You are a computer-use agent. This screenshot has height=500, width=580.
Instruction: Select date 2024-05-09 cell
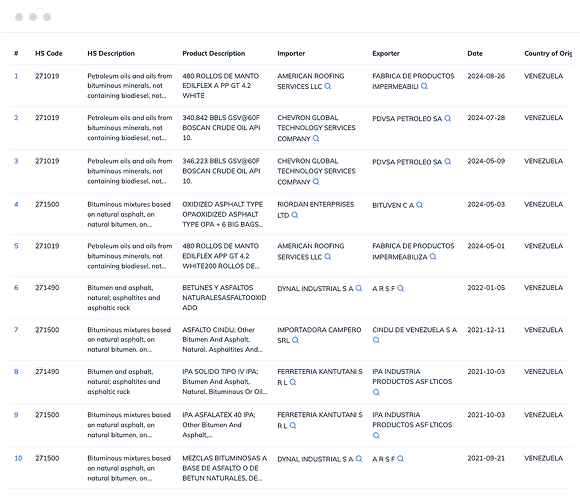tap(486, 161)
